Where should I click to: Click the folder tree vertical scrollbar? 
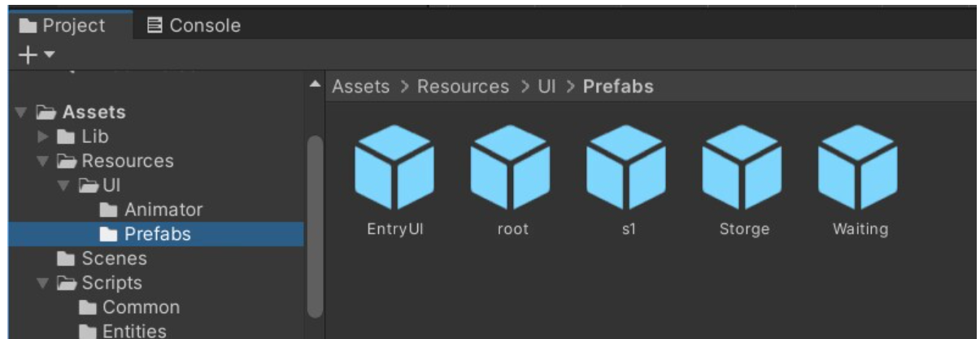314,228
